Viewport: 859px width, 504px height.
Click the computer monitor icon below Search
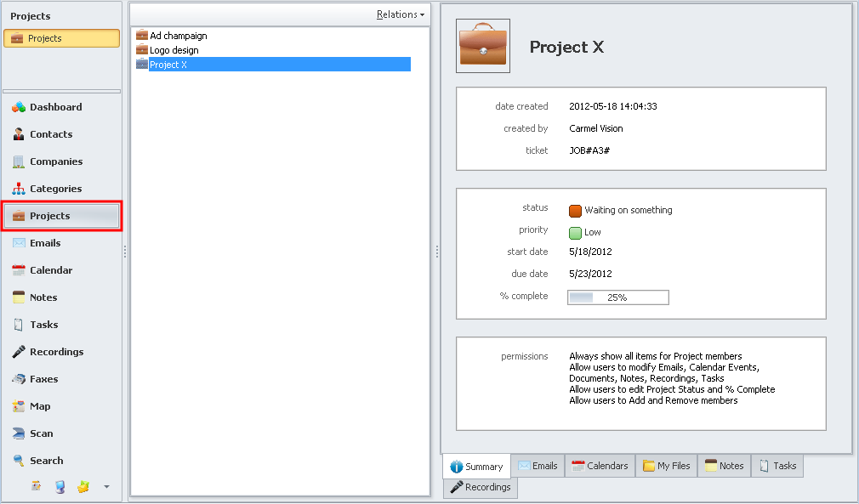click(60, 487)
